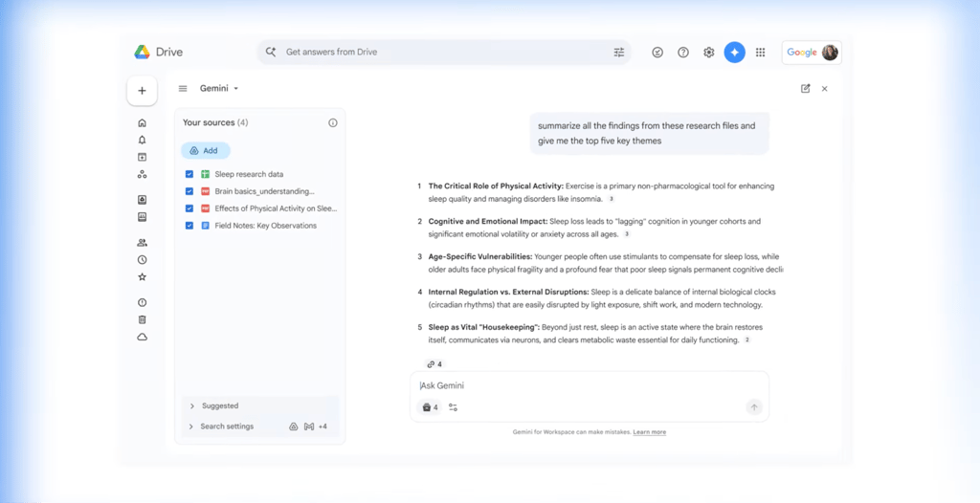Open the link chip showing 4 sources
The image size is (980, 503).
pos(434,363)
